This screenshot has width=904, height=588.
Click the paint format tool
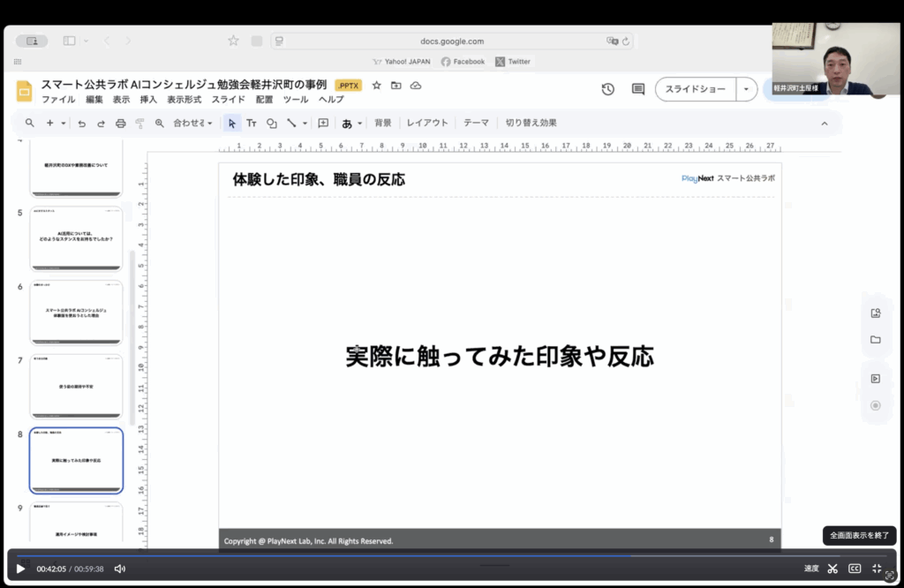pyautogui.click(x=138, y=123)
